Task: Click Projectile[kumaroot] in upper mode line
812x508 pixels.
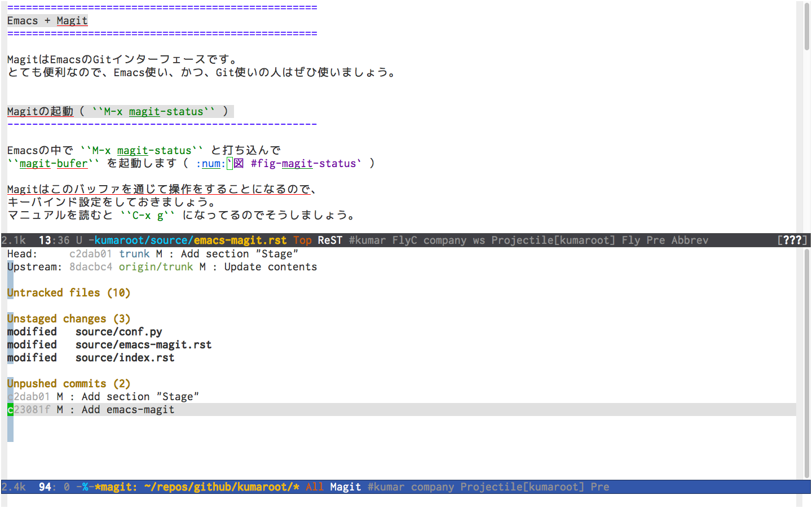Action: [553, 240]
